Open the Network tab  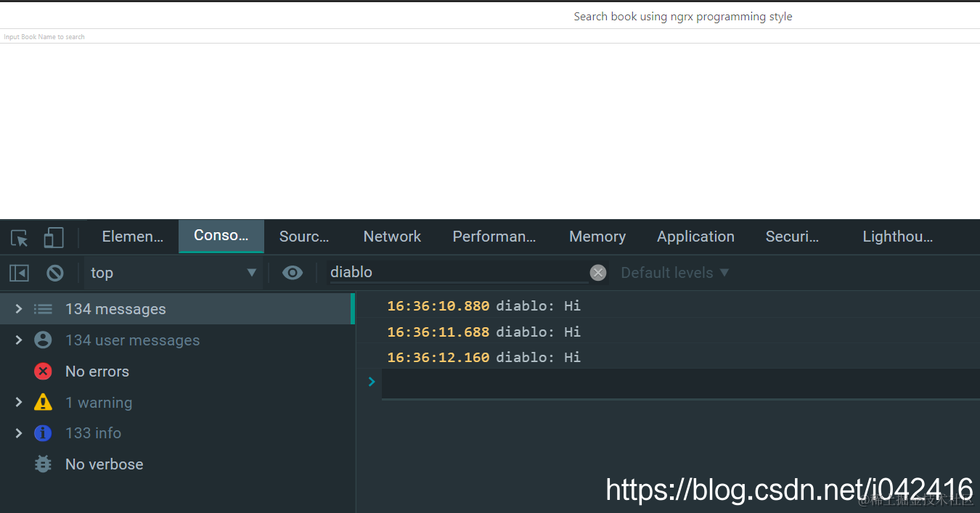tap(392, 237)
